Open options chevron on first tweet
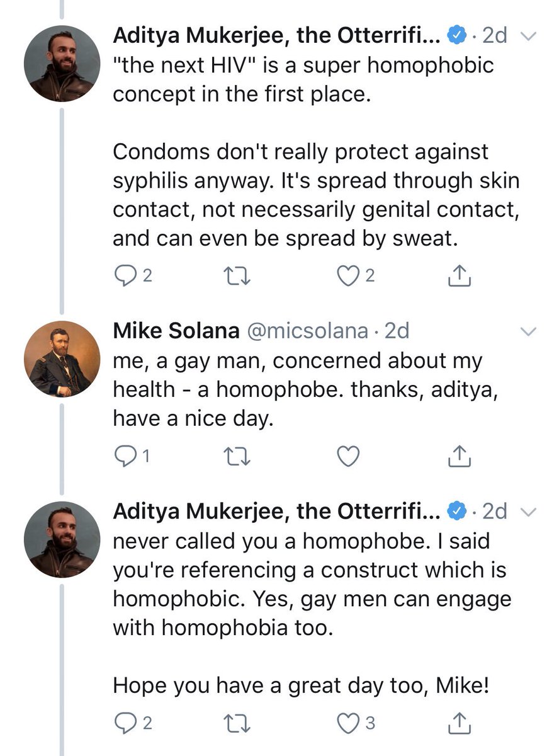Viewport: 559px width, 756px height. (x=529, y=37)
